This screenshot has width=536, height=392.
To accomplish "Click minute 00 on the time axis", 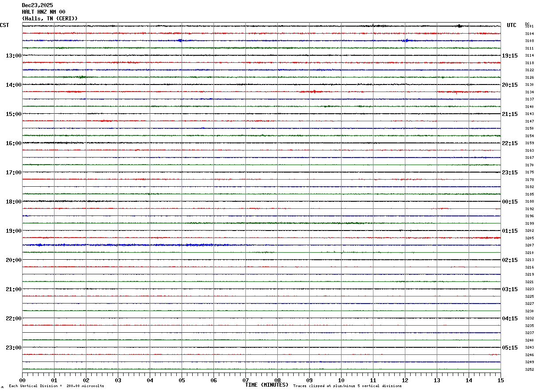I will click(22, 380).
